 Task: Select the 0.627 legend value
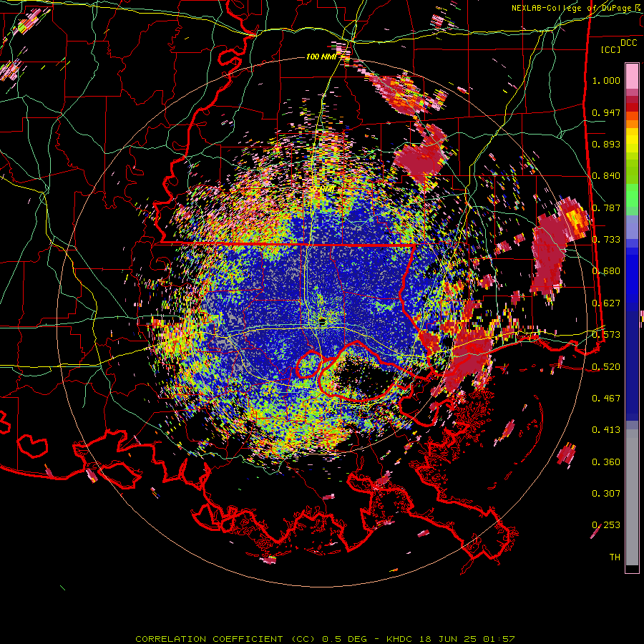(x=606, y=303)
